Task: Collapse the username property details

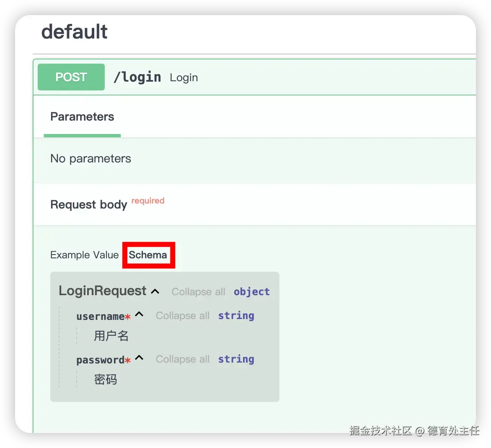Action: (140, 314)
